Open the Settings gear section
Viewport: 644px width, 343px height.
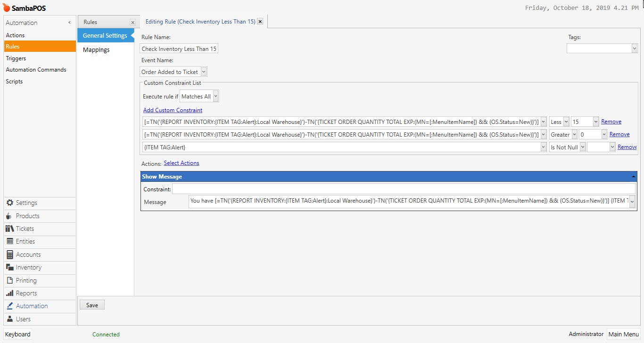(x=10, y=203)
